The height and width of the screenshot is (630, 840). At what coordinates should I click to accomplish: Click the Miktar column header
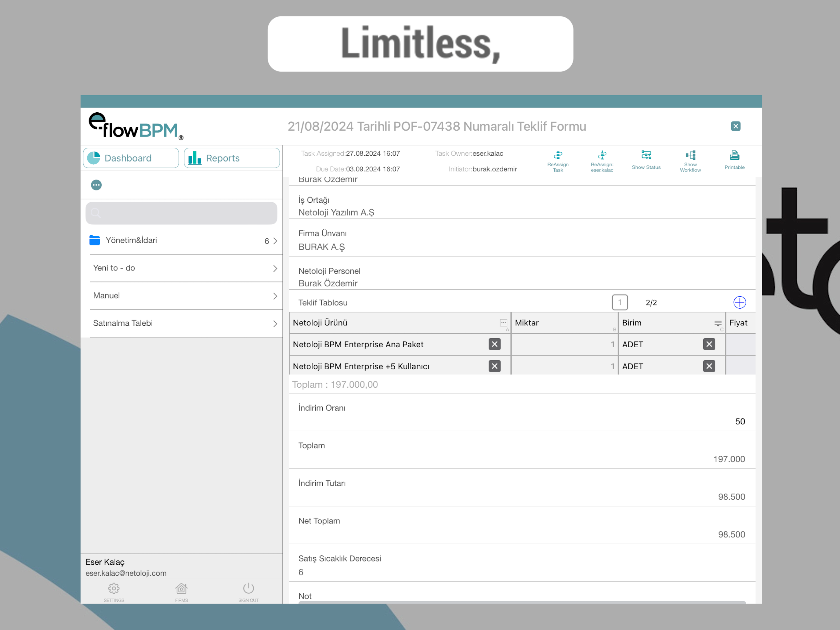coord(564,323)
